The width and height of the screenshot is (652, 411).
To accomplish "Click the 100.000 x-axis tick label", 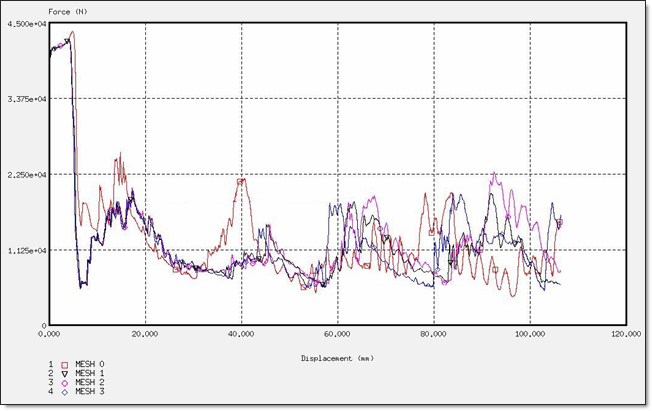I will [530, 336].
